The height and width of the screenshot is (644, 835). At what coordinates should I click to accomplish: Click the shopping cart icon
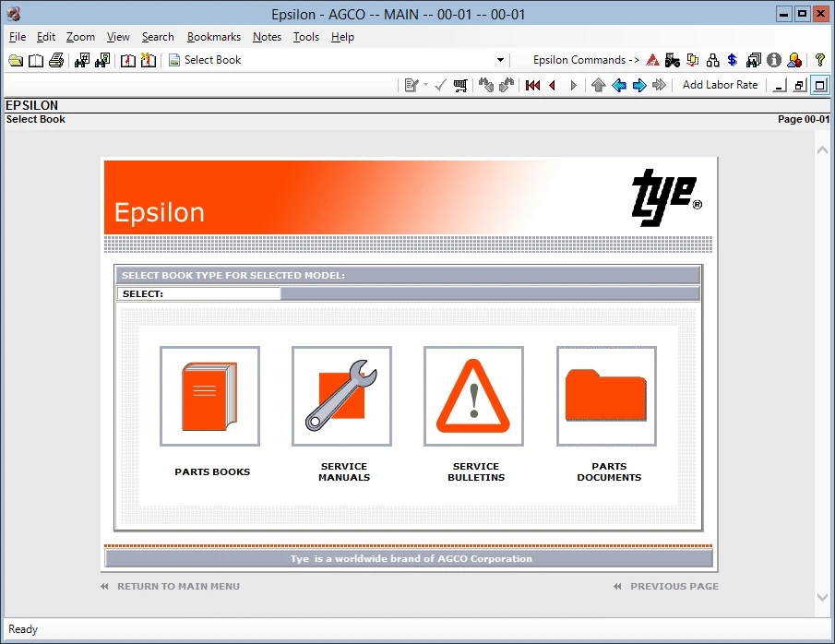coord(460,85)
